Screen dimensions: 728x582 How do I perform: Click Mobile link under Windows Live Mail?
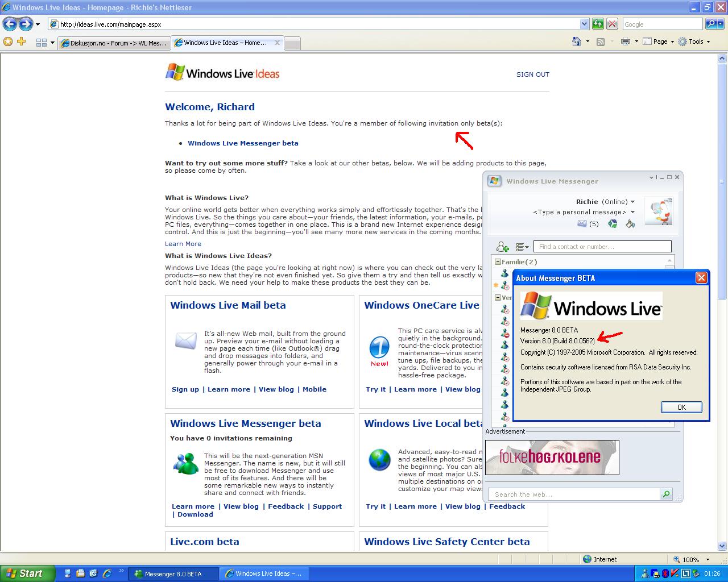(315, 389)
